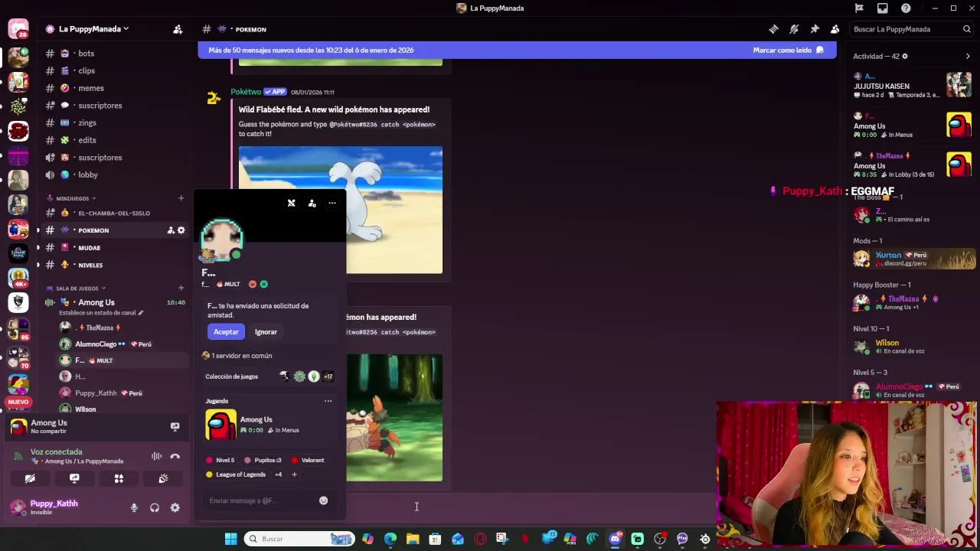This screenshot has width=980, height=551.
Task: Open File Explorer from taskbar
Action: point(413,539)
